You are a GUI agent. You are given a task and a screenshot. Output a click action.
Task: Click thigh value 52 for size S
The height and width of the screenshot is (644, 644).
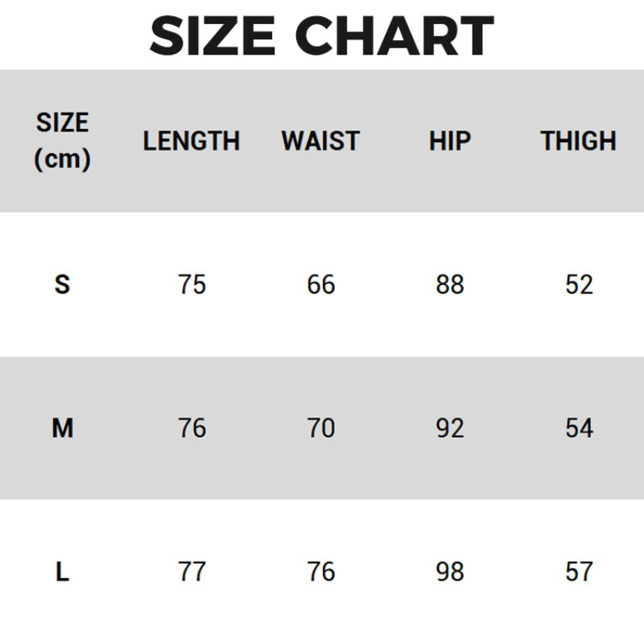tap(578, 284)
